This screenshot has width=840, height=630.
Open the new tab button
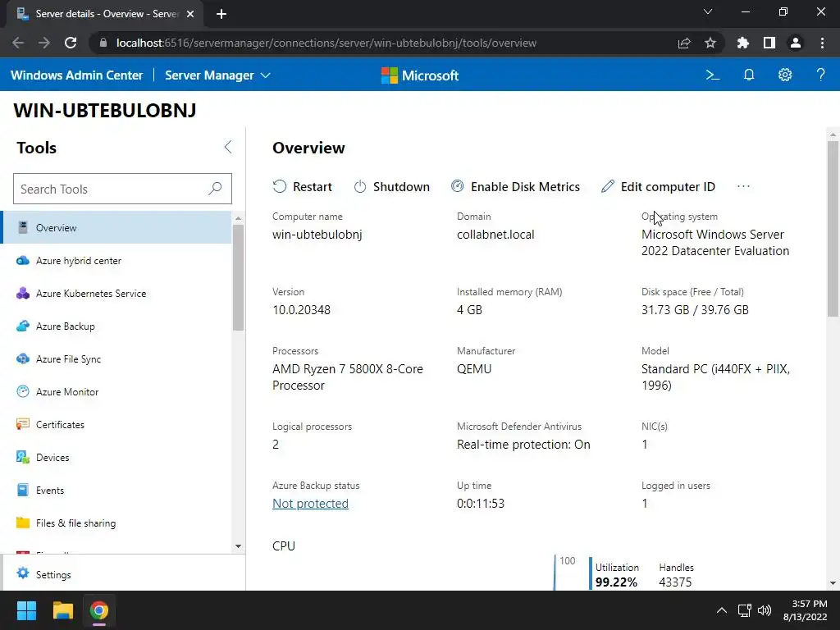pos(221,14)
